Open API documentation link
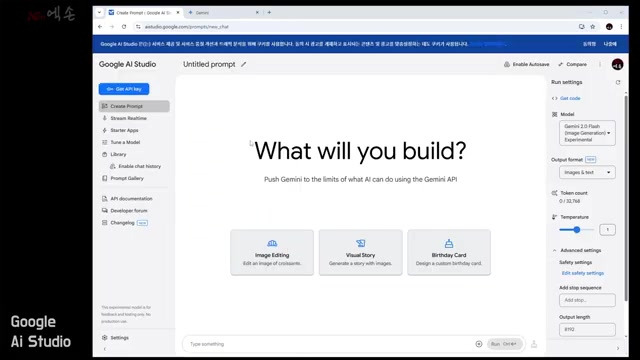Screen dimensions: 640x360 [x=131, y=199]
